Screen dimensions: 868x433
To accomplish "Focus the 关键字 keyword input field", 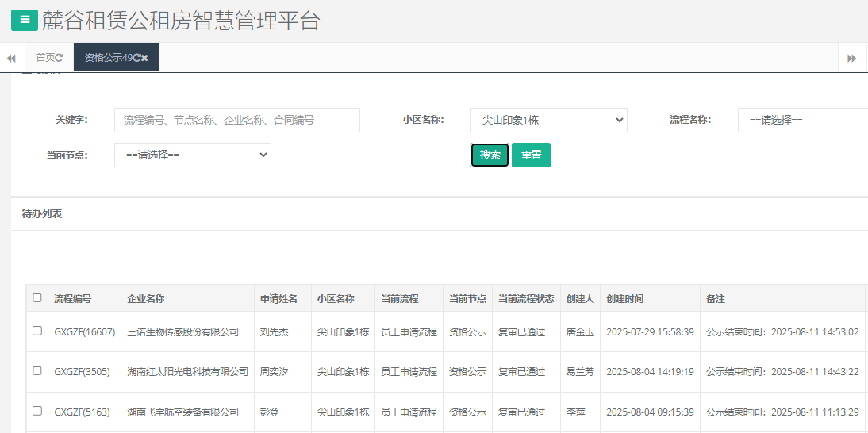I will point(236,121).
